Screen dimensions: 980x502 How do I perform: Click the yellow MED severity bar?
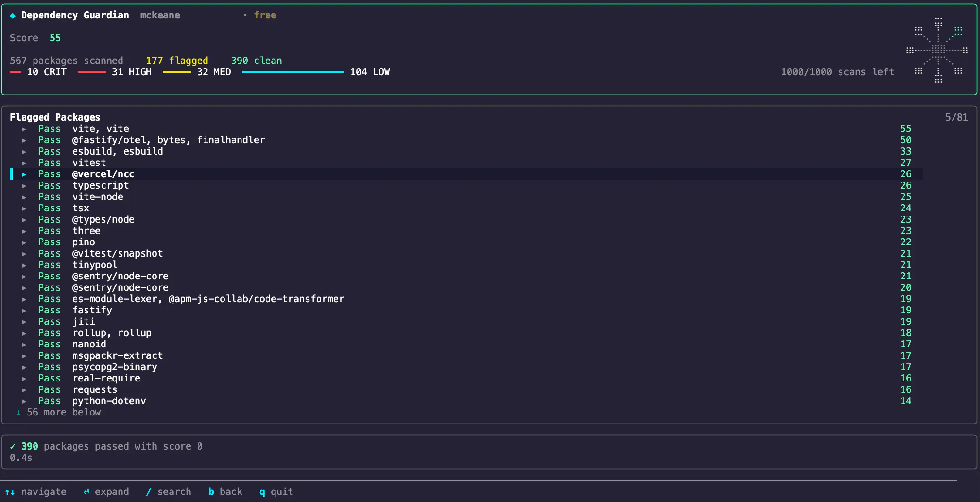click(177, 72)
